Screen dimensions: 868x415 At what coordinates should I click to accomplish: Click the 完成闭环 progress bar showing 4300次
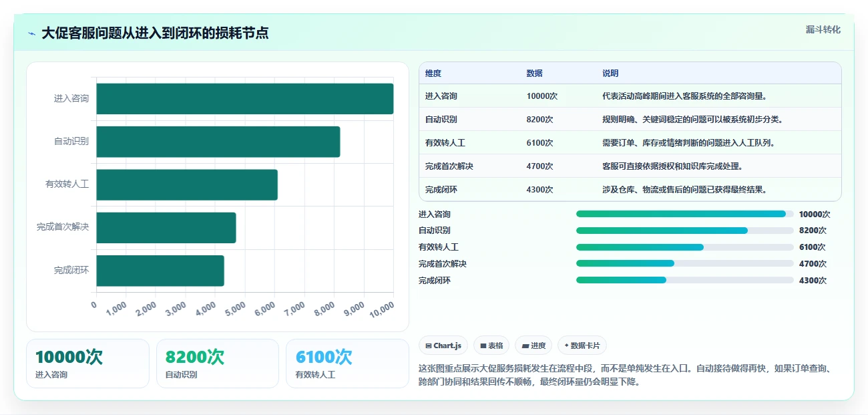(x=684, y=280)
